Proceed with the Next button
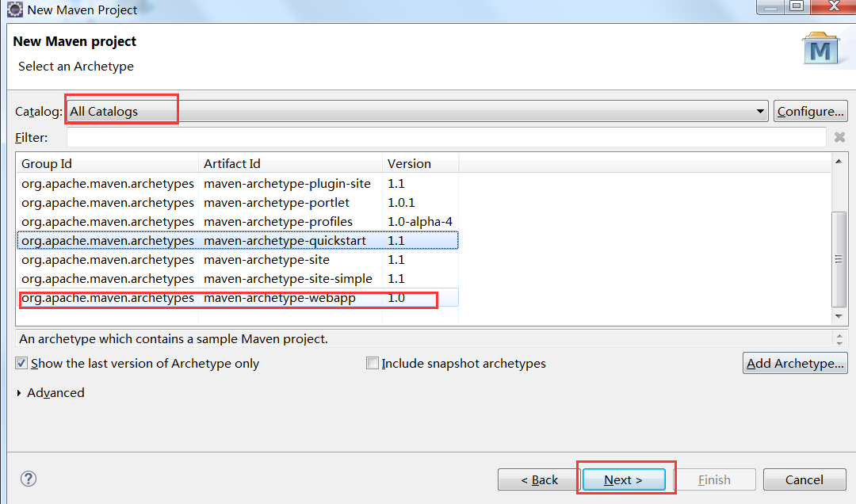The image size is (856, 504). [624, 479]
